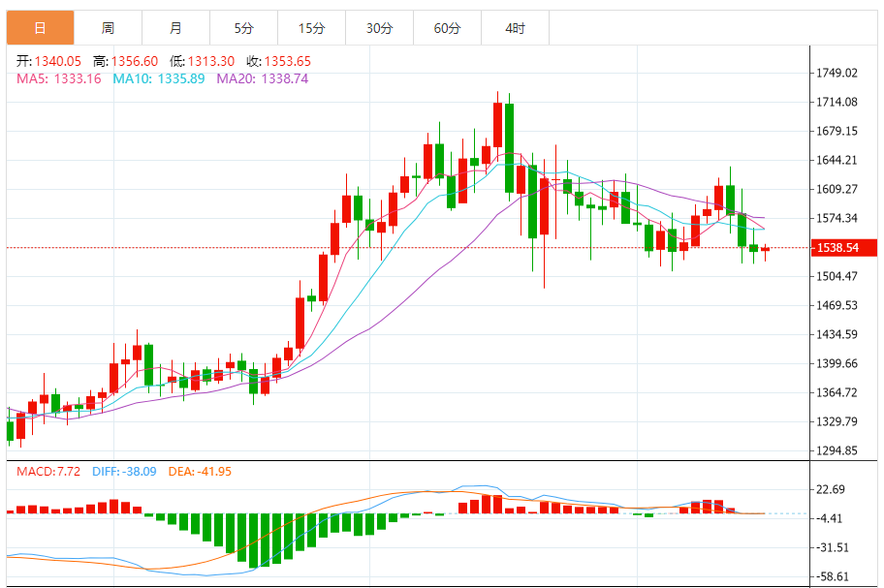Open the 月 monthly chart tab
Viewport: 884px width, 588px height.
(x=175, y=29)
